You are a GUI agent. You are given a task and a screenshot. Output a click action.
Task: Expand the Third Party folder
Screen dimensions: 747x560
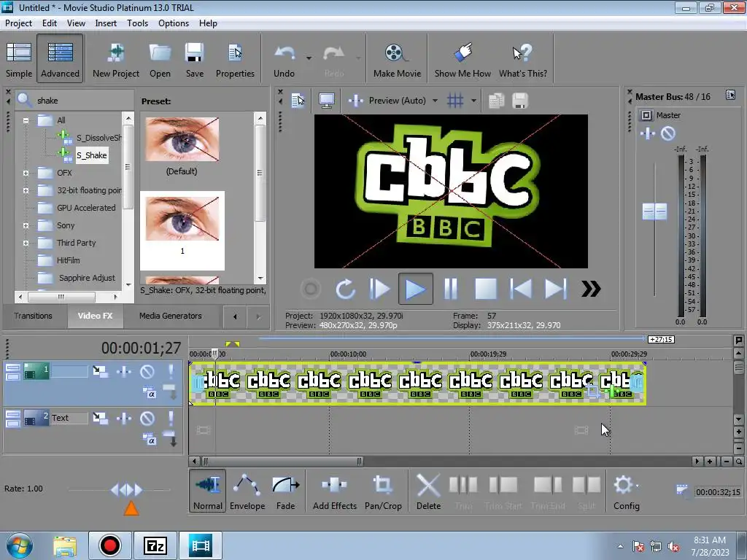pyautogui.click(x=26, y=244)
